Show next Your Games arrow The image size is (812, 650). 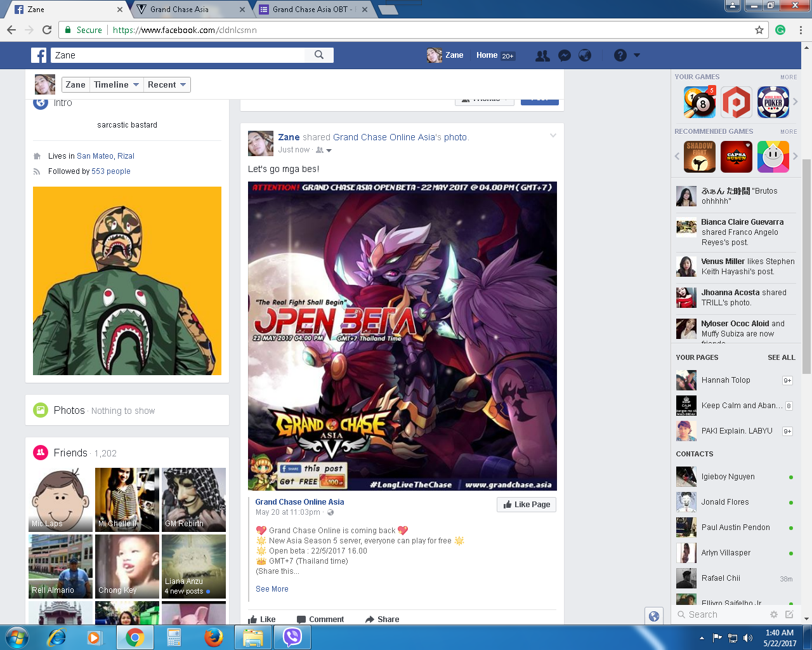[x=796, y=102]
